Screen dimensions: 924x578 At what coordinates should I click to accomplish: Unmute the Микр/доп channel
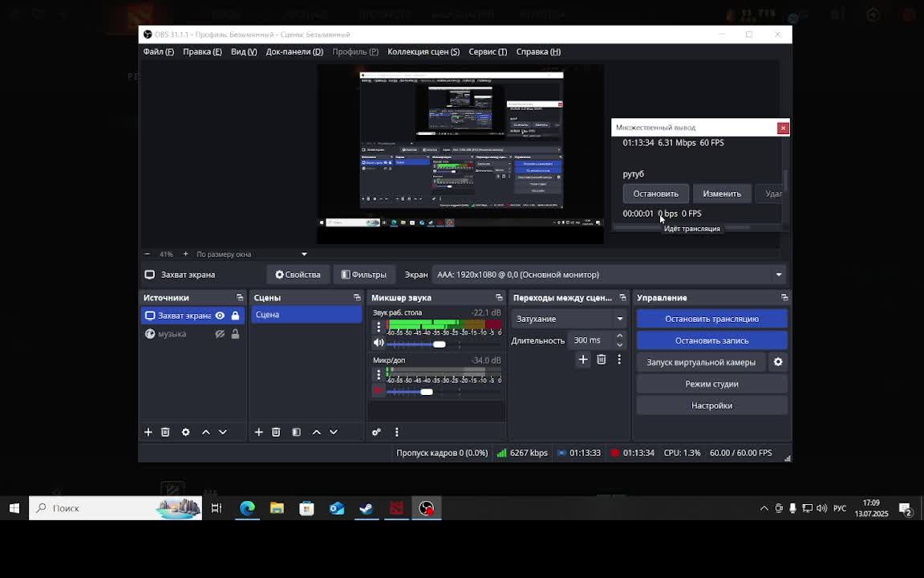pos(379,390)
